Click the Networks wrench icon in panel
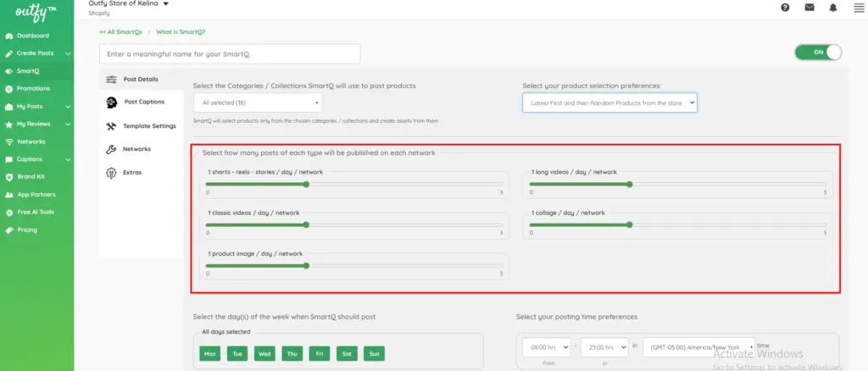 click(111, 149)
